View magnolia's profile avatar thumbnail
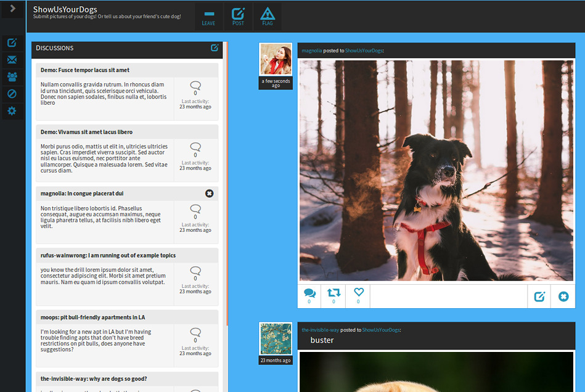Viewport: 585px width, 392px height. pyautogui.click(x=276, y=59)
